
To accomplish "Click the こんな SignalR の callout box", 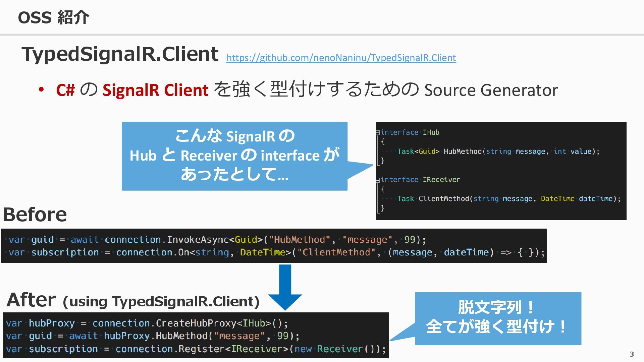I will tap(234, 156).
